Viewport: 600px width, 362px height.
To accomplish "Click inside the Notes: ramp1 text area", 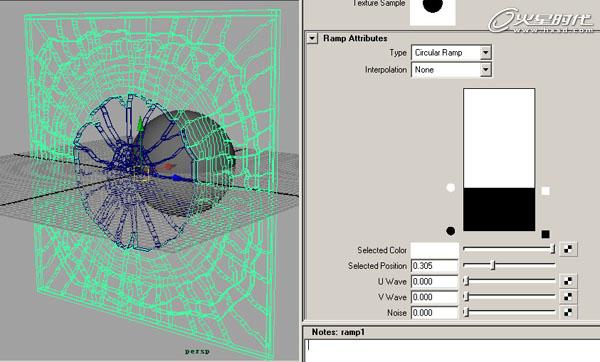I will [x=453, y=350].
